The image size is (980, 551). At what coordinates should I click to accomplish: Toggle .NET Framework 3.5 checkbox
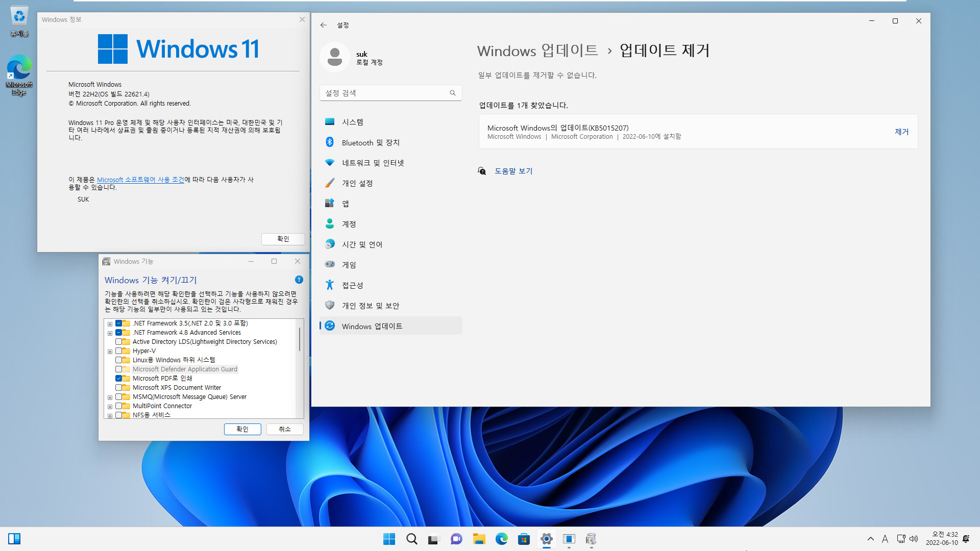(x=118, y=323)
